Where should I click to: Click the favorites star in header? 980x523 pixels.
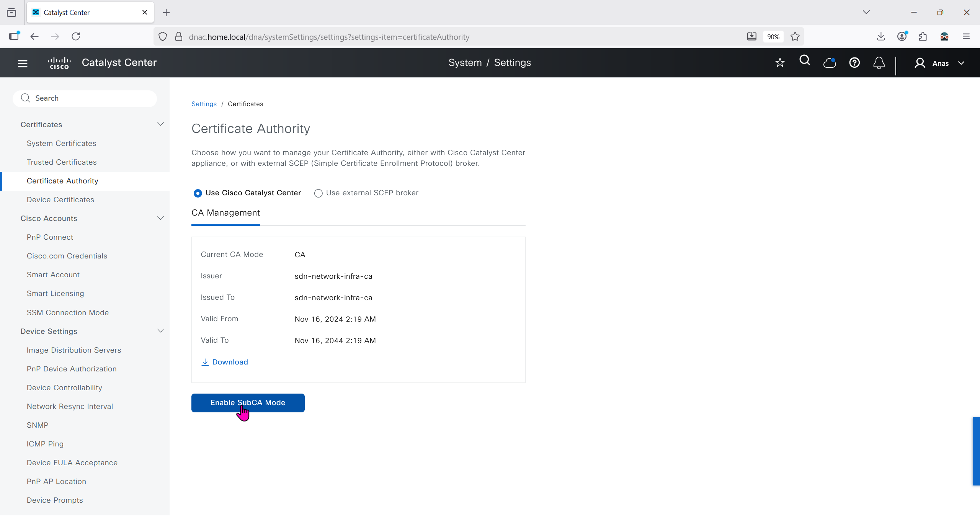point(780,63)
